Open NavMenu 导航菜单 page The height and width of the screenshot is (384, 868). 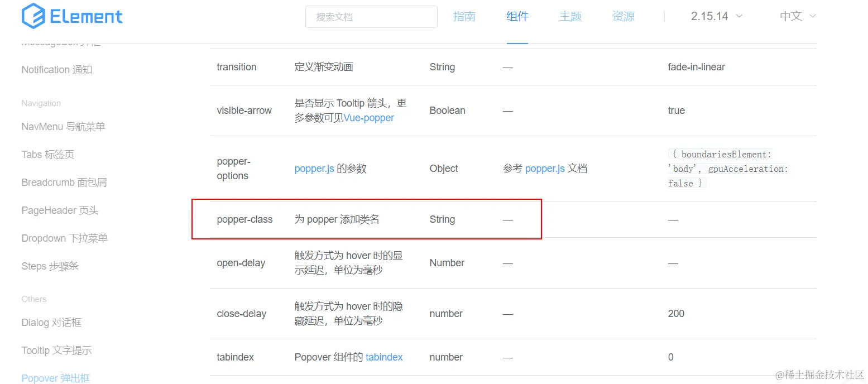(64, 127)
